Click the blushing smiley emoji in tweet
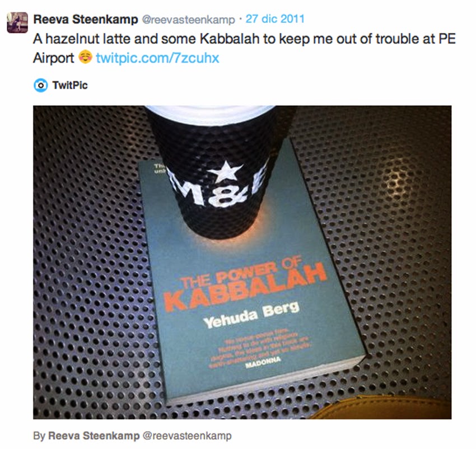 (85, 57)
